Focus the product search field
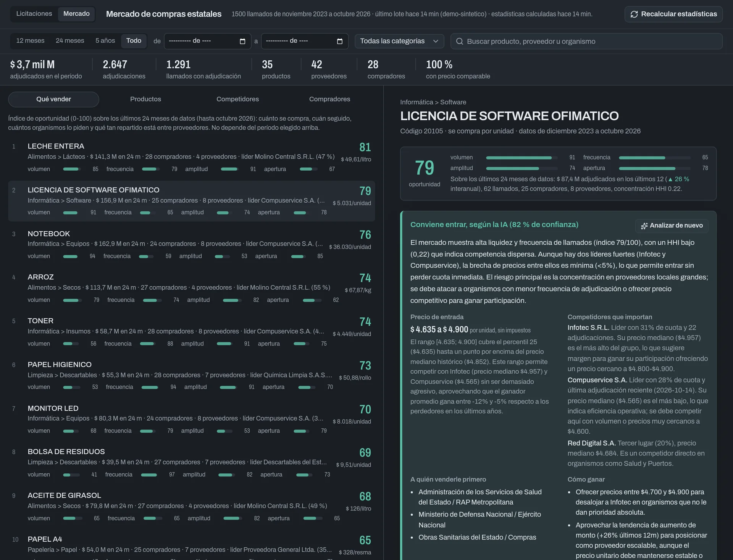733x560 pixels. pyautogui.click(x=586, y=41)
